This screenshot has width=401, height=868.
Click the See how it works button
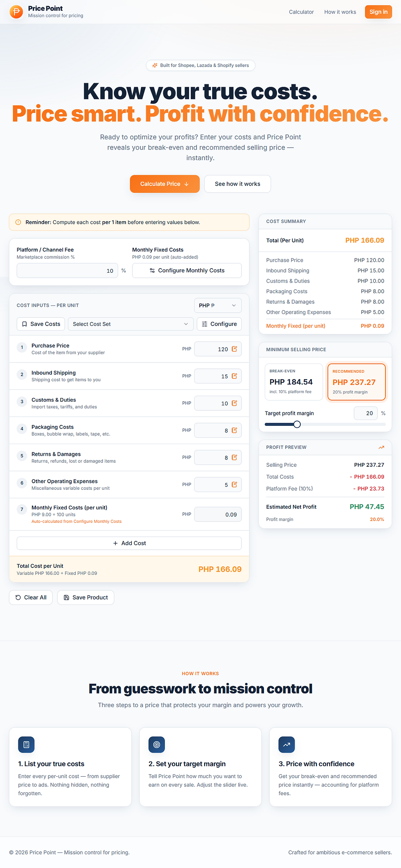[238, 184]
